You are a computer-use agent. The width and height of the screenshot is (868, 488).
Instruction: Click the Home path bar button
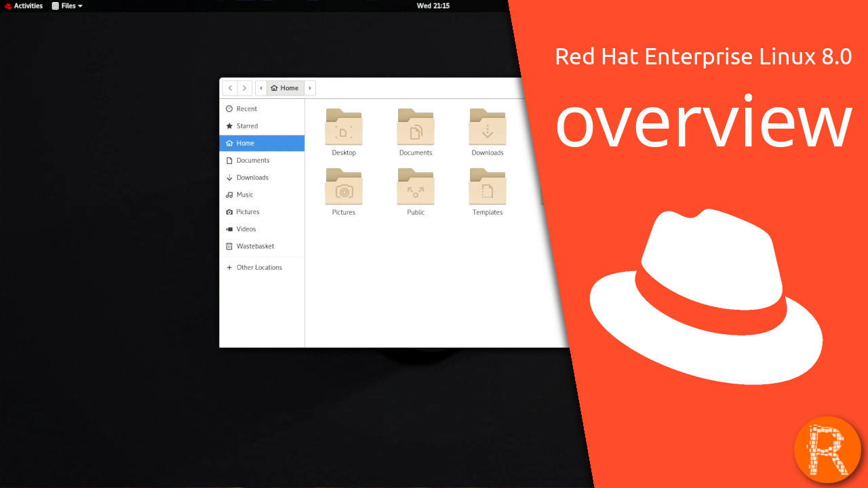click(285, 88)
